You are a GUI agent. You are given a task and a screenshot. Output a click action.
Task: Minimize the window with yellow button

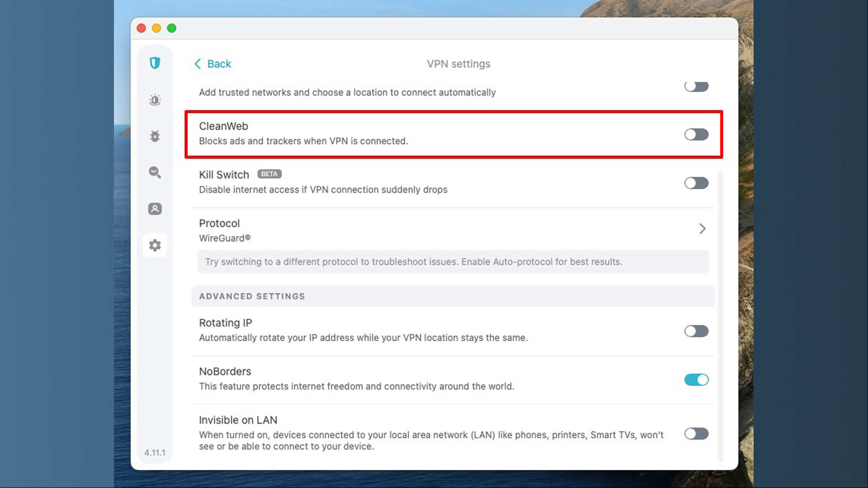point(156,28)
